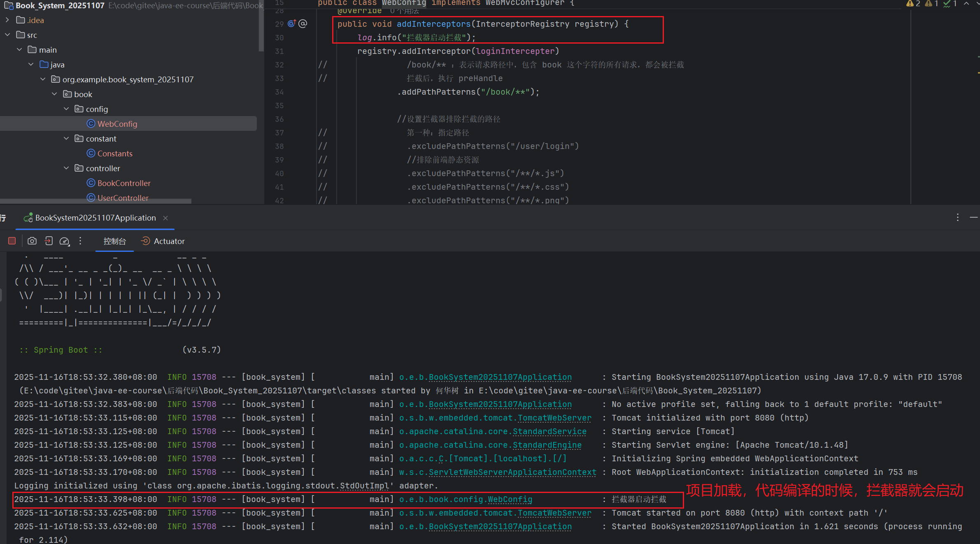Screen dimensions: 980x544
Task: Open the profiler gauge icon
Action: coord(65,241)
